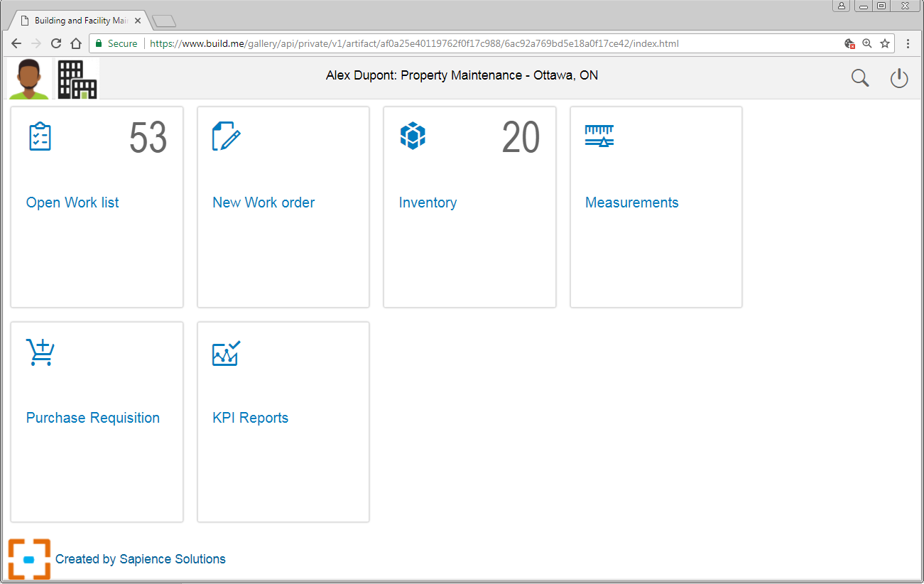The image size is (924, 584).
Task: Click the Measurements ruler icon
Action: coord(599,136)
